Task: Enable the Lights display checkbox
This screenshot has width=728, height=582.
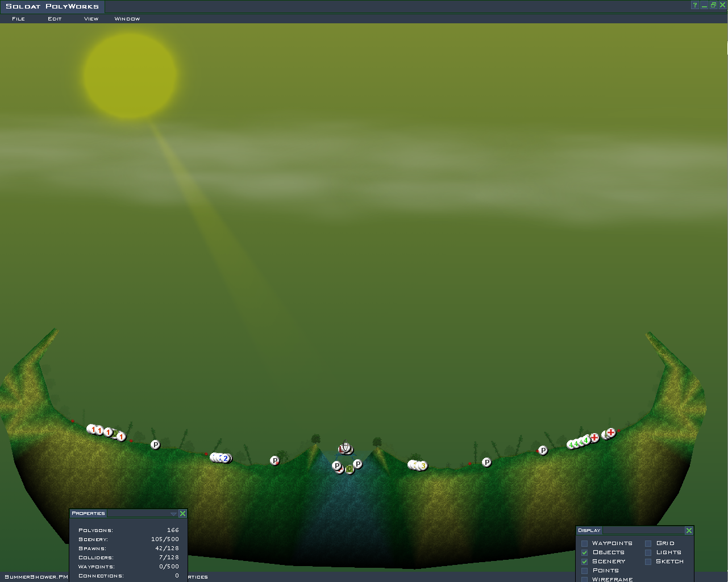Action: click(648, 552)
